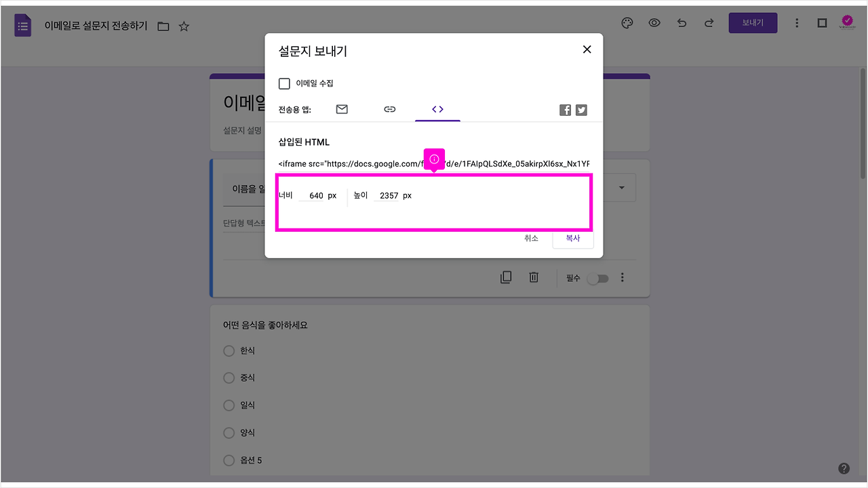Image resolution: width=868 pixels, height=488 pixels.
Task: Share the form via Twitter icon
Action: pos(581,109)
